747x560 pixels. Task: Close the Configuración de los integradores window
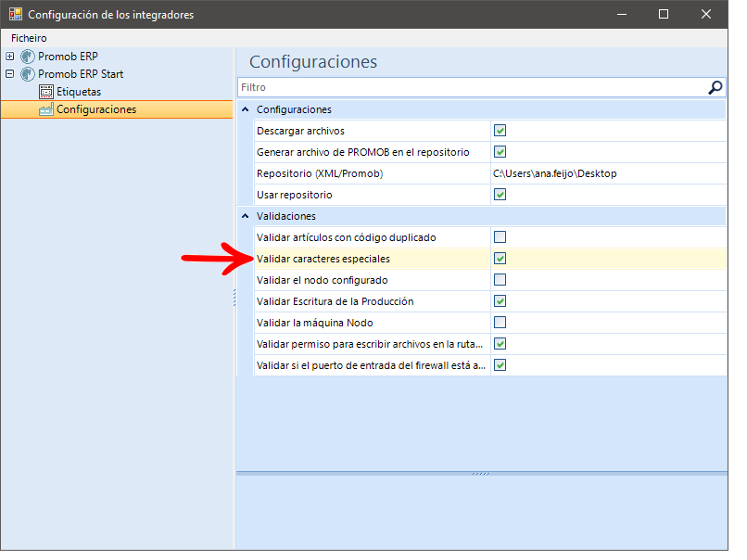click(706, 14)
